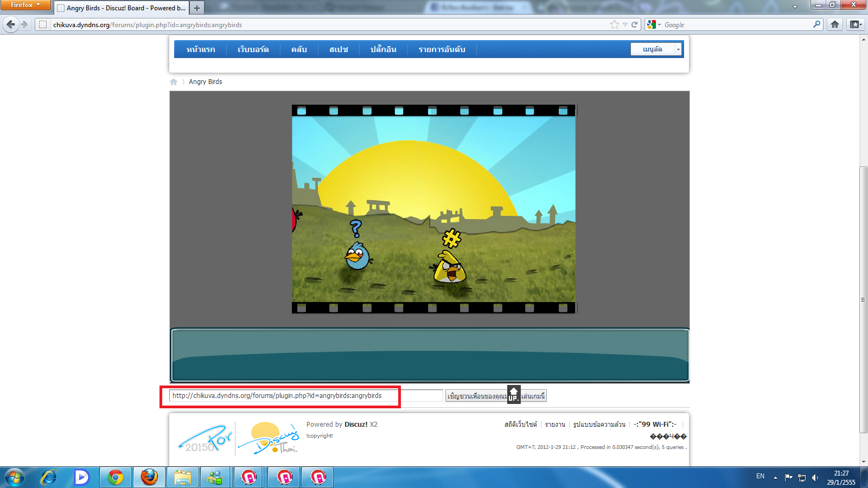Open the รูปแบบข้อความล้วน footer link
The image size is (868, 488).
point(599,425)
